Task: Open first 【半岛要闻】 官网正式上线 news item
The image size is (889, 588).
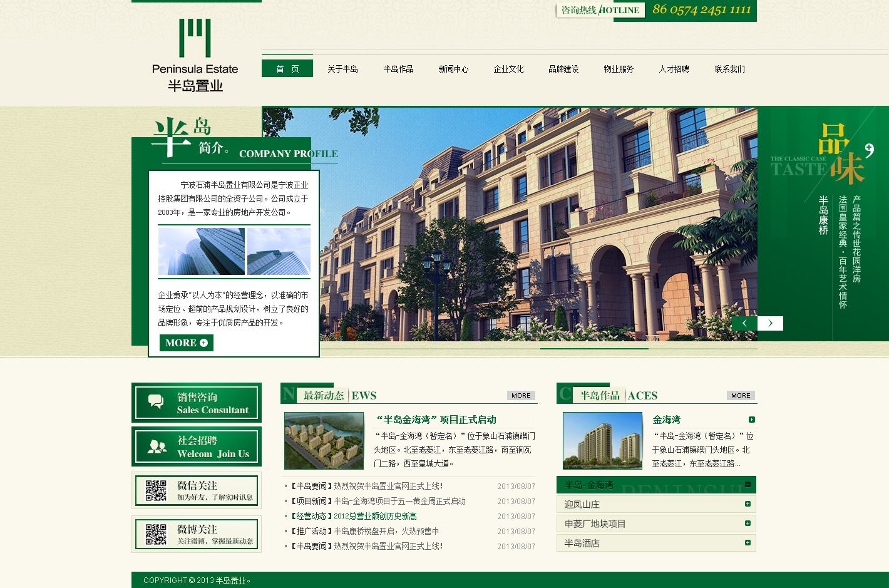Action: tap(367, 486)
